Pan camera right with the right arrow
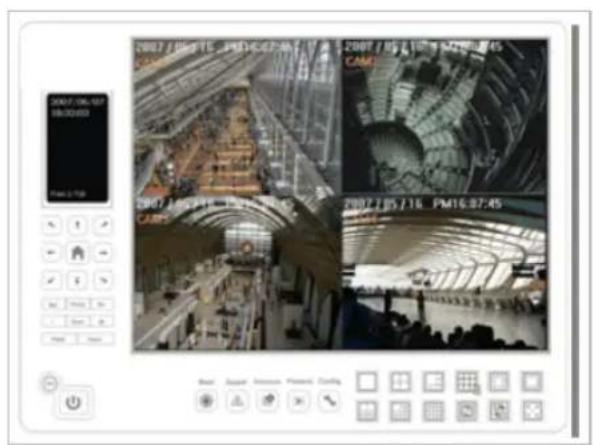Screen dimensions: 593x445 click(x=103, y=253)
